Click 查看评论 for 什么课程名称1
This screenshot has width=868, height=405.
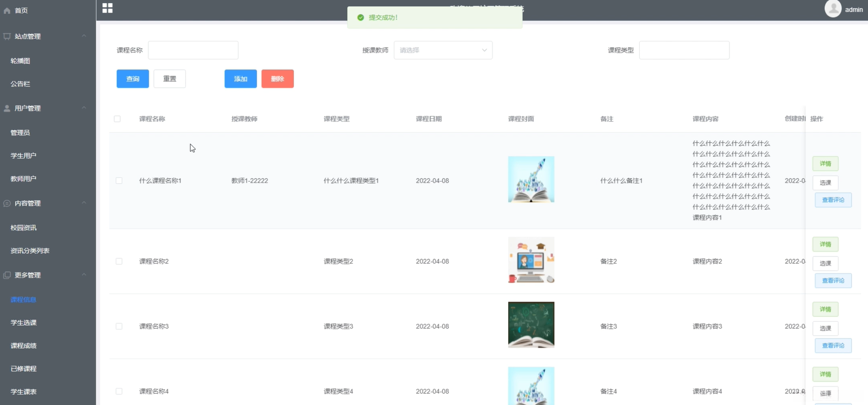tap(833, 200)
